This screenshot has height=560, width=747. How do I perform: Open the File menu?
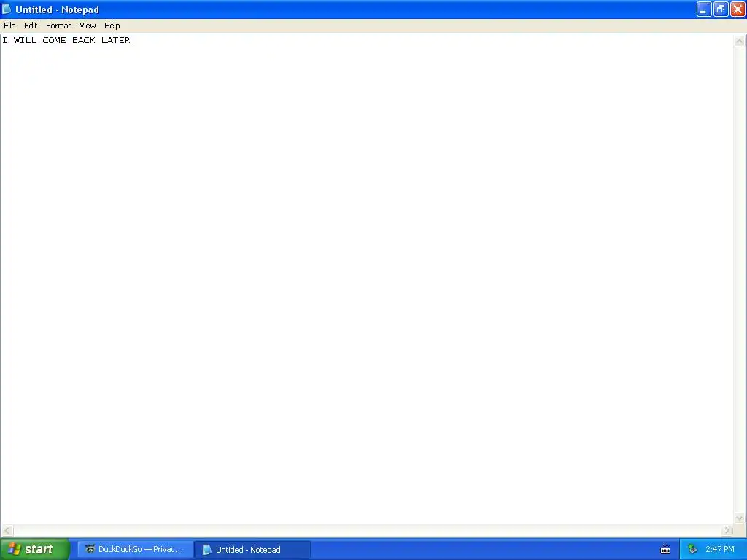(x=9, y=26)
